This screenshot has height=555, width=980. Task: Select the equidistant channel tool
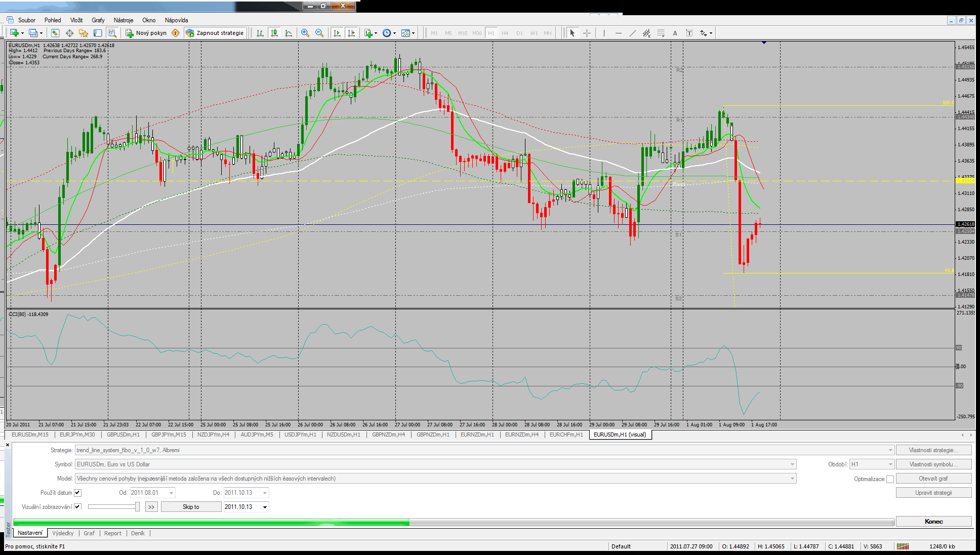[x=646, y=33]
